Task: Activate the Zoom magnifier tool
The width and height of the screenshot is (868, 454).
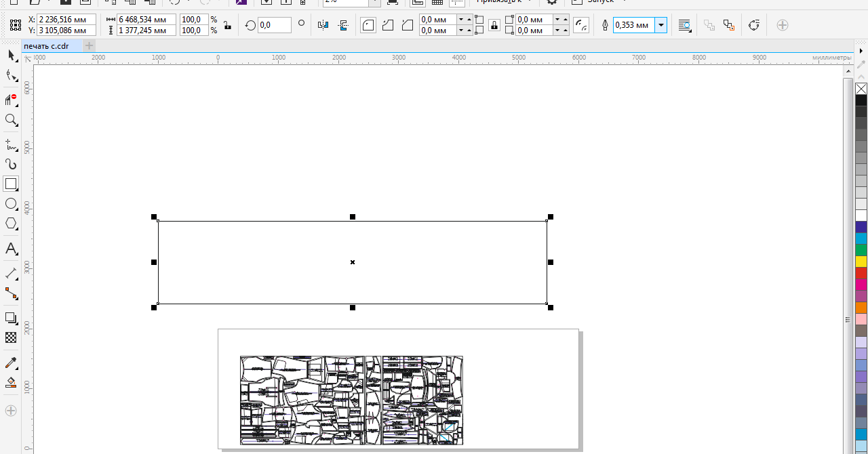Action: tap(11, 121)
